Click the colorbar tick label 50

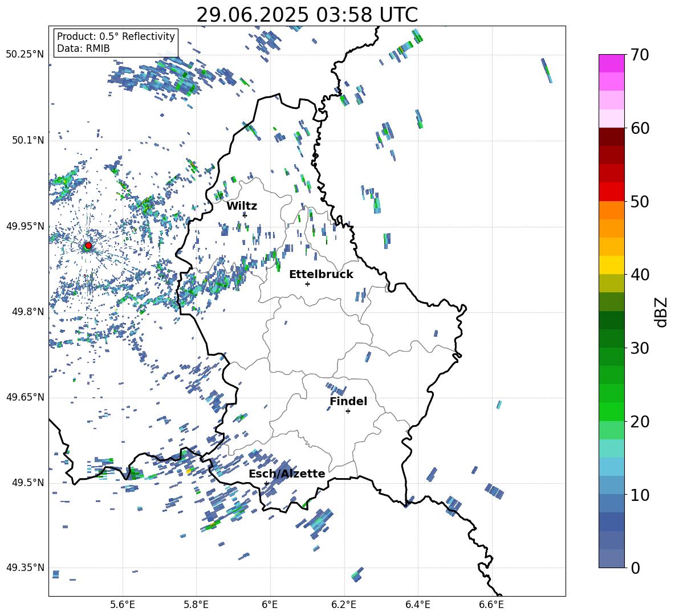pyautogui.click(x=640, y=202)
